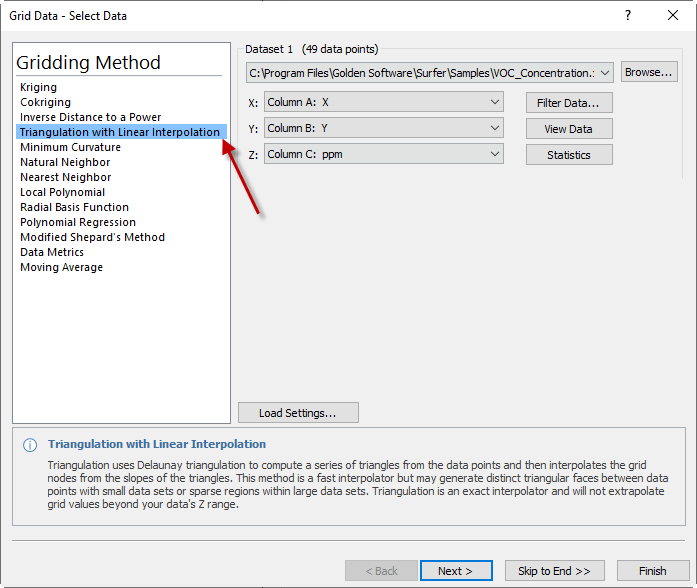
Task: Select Triangulation with Linear Interpolation method
Action: 121,132
